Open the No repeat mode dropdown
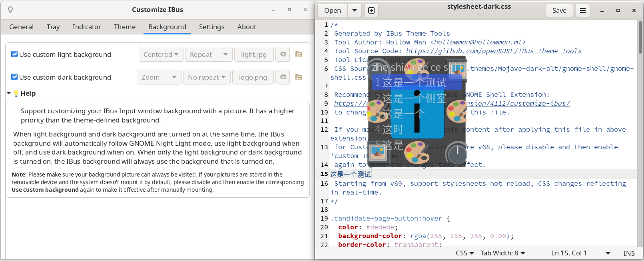Viewport: 644px width, 261px height. point(207,77)
